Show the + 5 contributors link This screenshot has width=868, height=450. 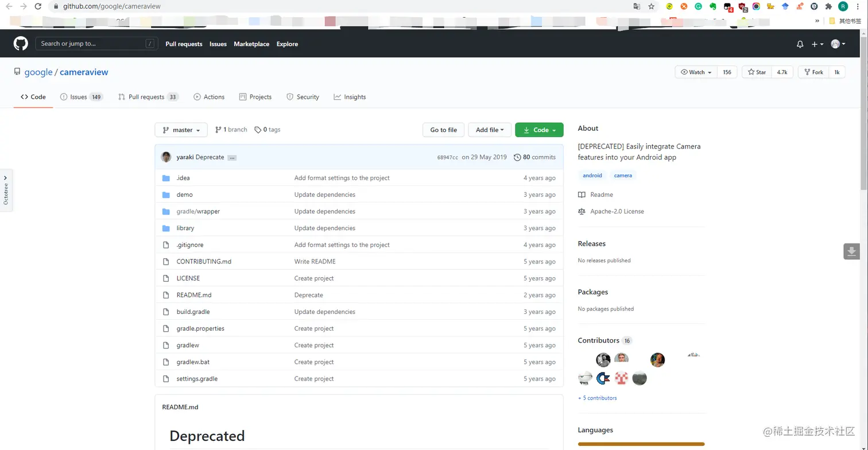(x=598, y=398)
